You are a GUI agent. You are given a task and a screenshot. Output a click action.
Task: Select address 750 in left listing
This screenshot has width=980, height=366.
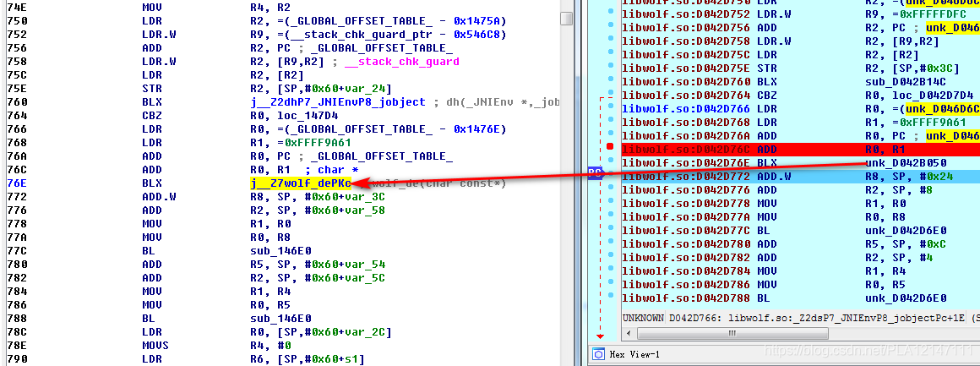pyautogui.click(x=17, y=21)
